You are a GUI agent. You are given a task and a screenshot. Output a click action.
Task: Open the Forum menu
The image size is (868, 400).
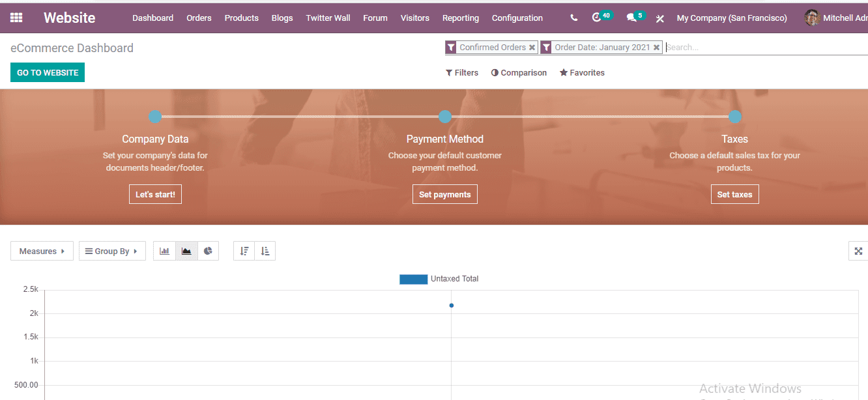pos(375,18)
